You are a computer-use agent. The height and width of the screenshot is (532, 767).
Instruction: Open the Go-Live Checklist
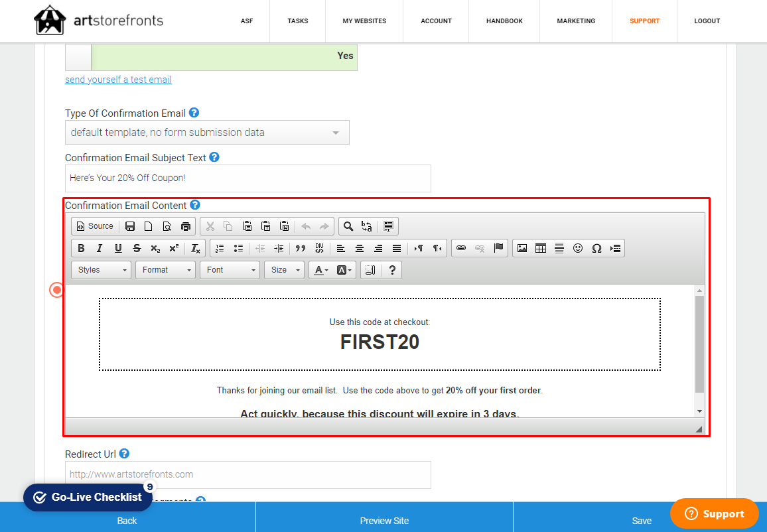[88, 498]
